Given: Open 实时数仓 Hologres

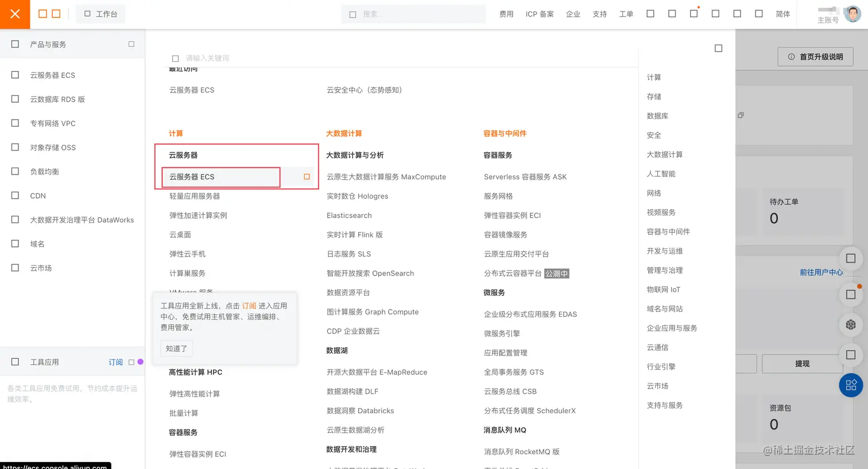Looking at the screenshot, I should point(358,196).
